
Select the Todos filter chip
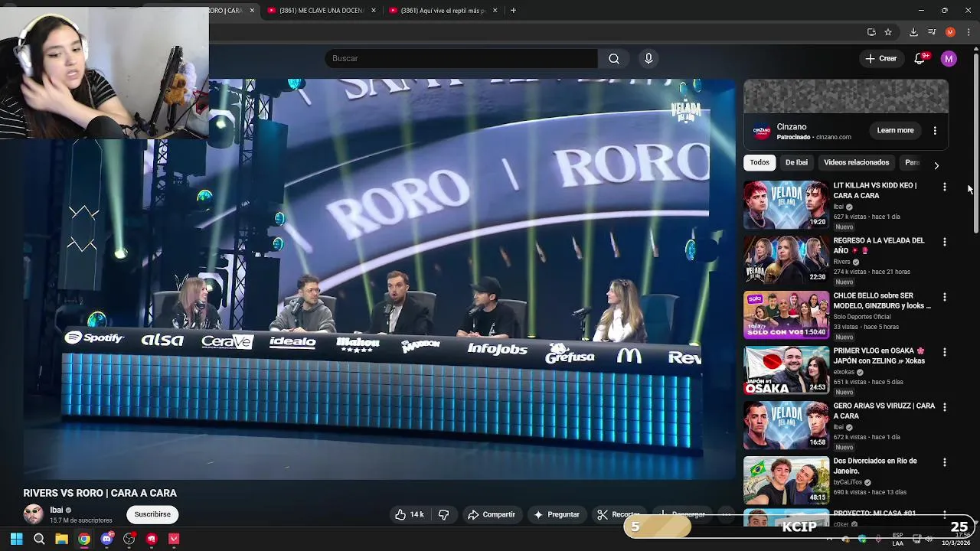click(x=759, y=162)
